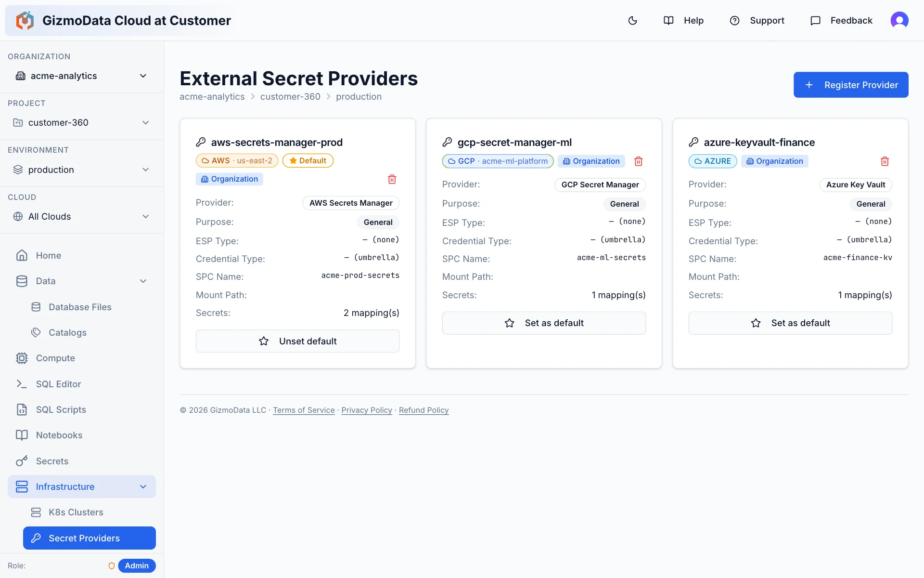Click the GizmoData logo icon

pos(25,20)
